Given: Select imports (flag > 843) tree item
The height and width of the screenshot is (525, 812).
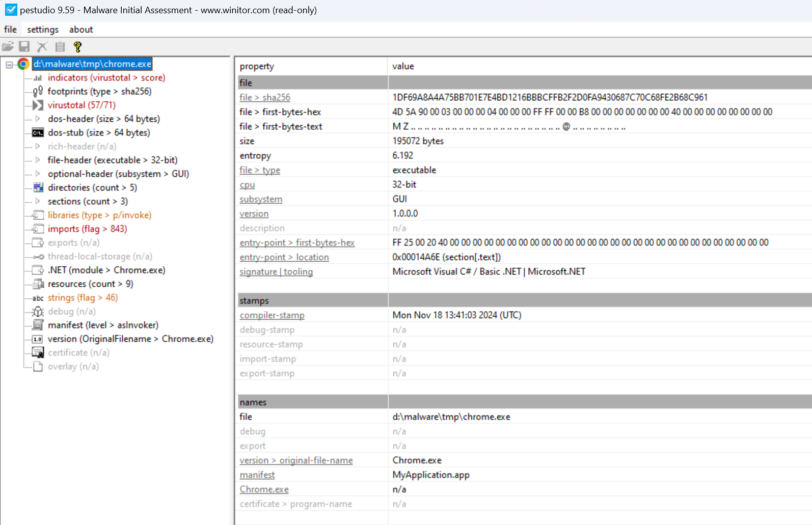Looking at the screenshot, I should pyautogui.click(x=87, y=229).
